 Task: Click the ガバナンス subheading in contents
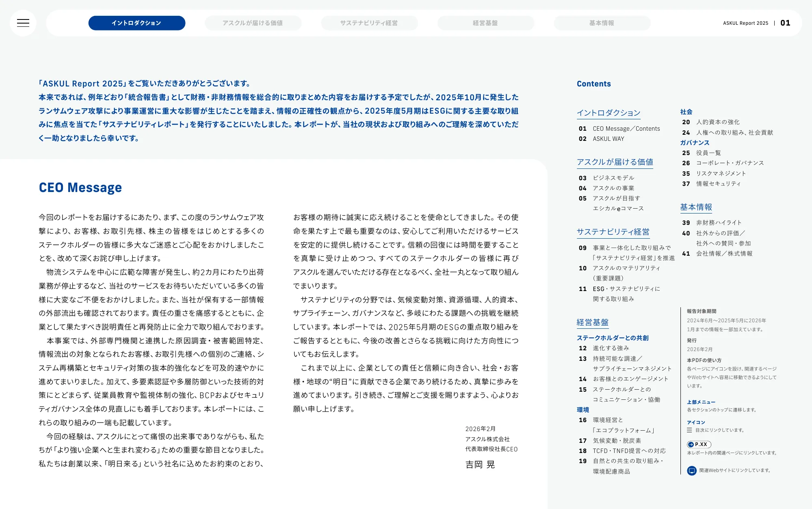695,143
